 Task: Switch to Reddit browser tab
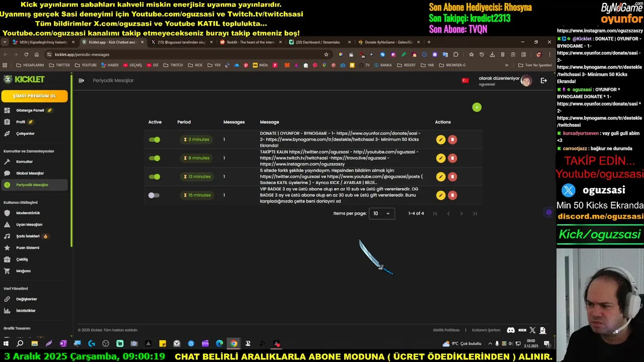[x=251, y=42]
